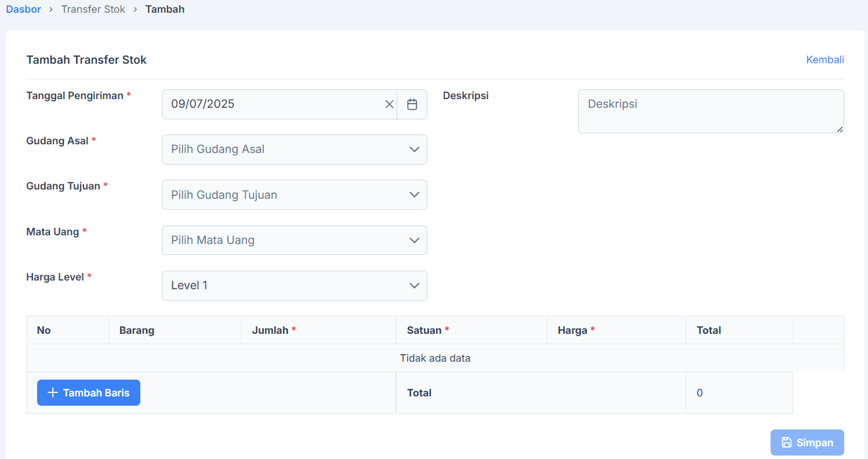
Task: Clear the Tanggal Pengiriman date with X icon
Action: tap(389, 104)
